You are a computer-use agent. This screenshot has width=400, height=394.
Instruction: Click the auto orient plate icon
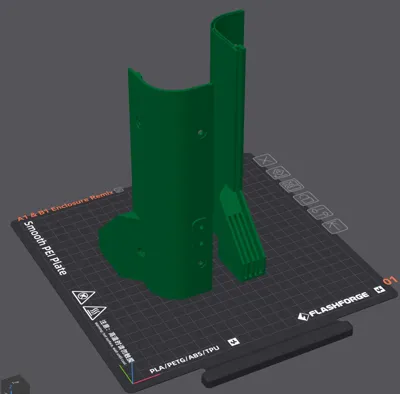pyautogui.click(x=279, y=172)
